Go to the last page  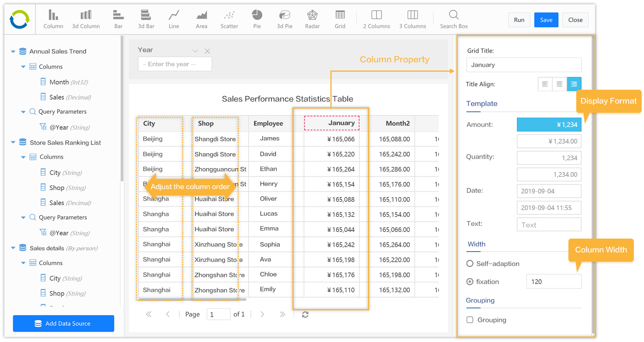click(282, 314)
